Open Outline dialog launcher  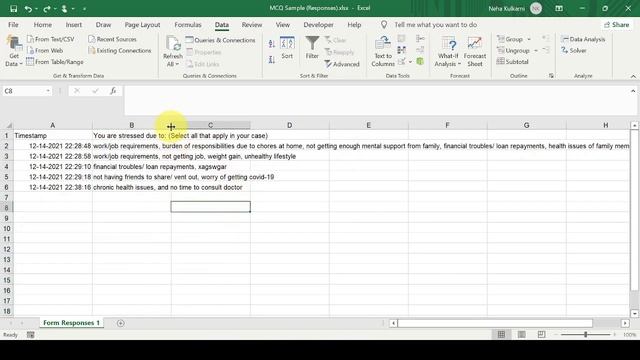(x=551, y=76)
